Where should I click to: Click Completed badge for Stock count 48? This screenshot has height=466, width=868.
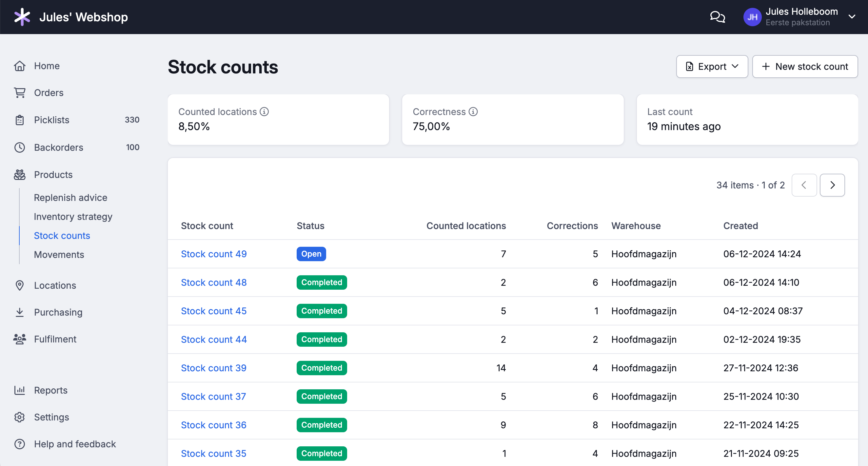click(322, 282)
